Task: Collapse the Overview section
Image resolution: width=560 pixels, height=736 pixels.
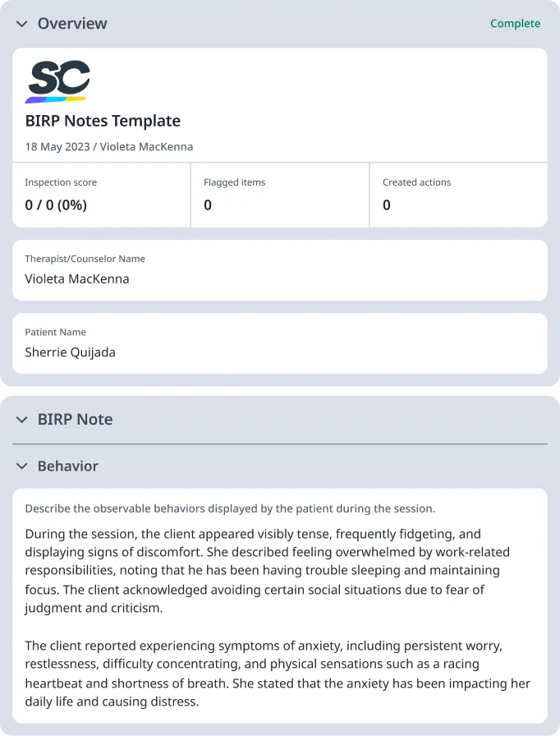Action: pyautogui.click(x=21, y=24)
